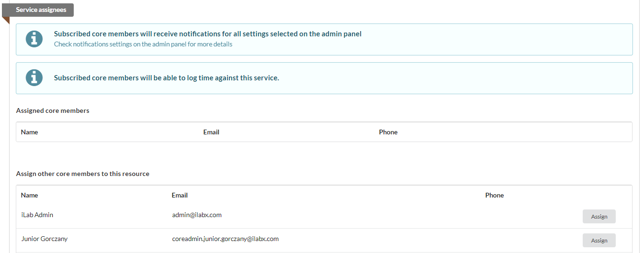Click the coreadmin.junior.gorczany@ilabx.com email
Screen dimensions: 644x253
click(x=225, y=239)
